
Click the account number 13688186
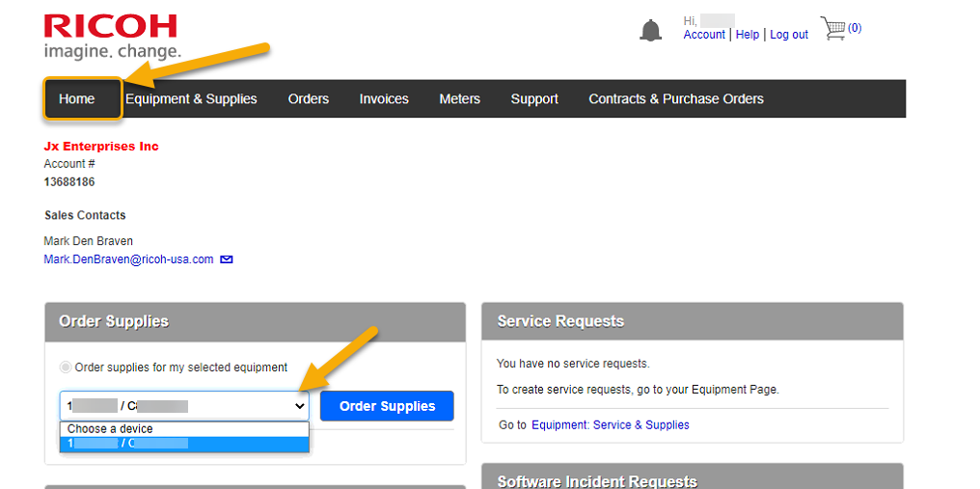(x=69, y=182)
